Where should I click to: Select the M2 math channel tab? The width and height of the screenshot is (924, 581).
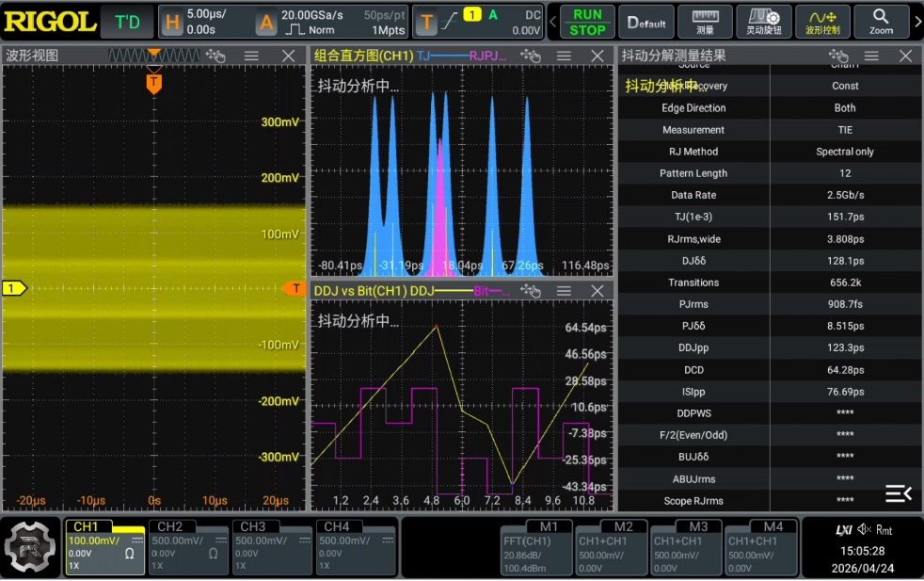pyautogui.click(x=611, y=547)
